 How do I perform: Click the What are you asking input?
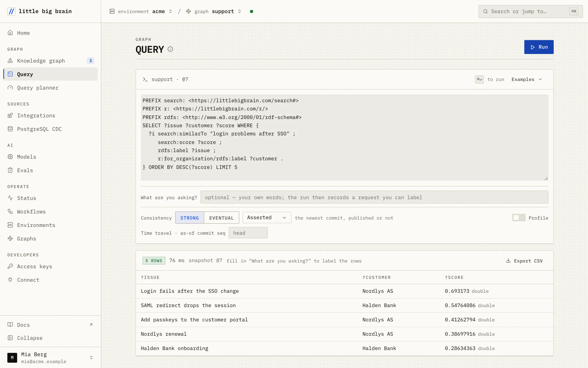pyautogui.click(x=374, y=197)
